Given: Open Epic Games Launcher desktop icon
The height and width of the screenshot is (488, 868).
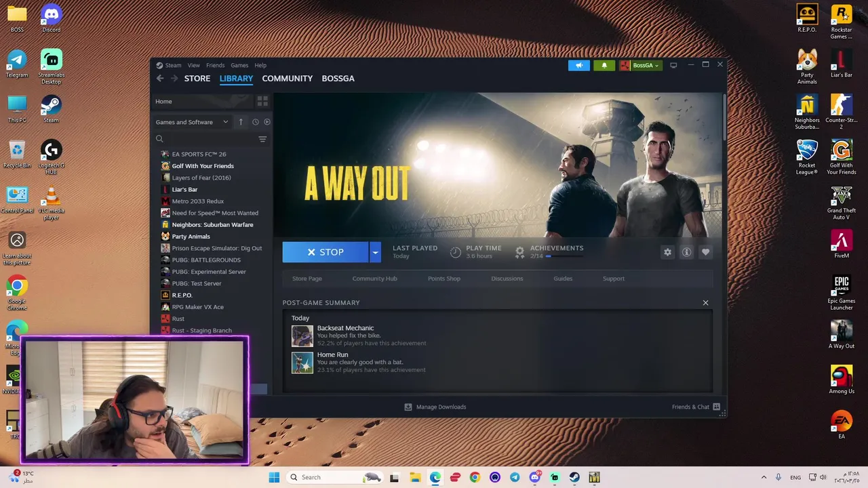Looking at the screenshot, I should pos(842,293).
